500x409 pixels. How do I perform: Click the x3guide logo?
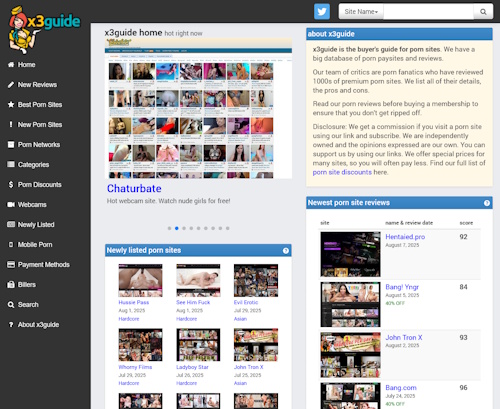(x=44, y=29)
